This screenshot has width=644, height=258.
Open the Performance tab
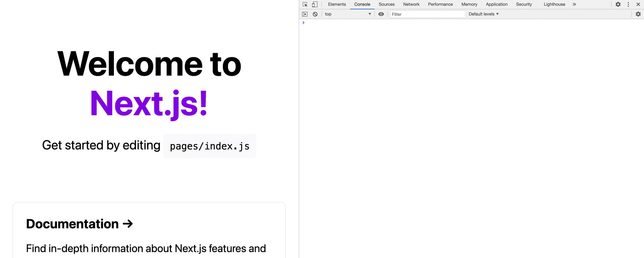[440, 5]
